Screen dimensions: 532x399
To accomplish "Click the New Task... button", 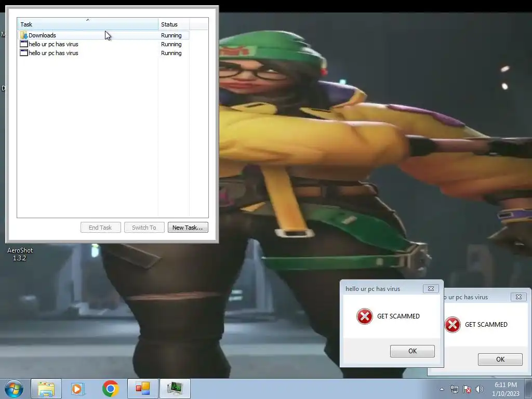I will coord(188,228).
